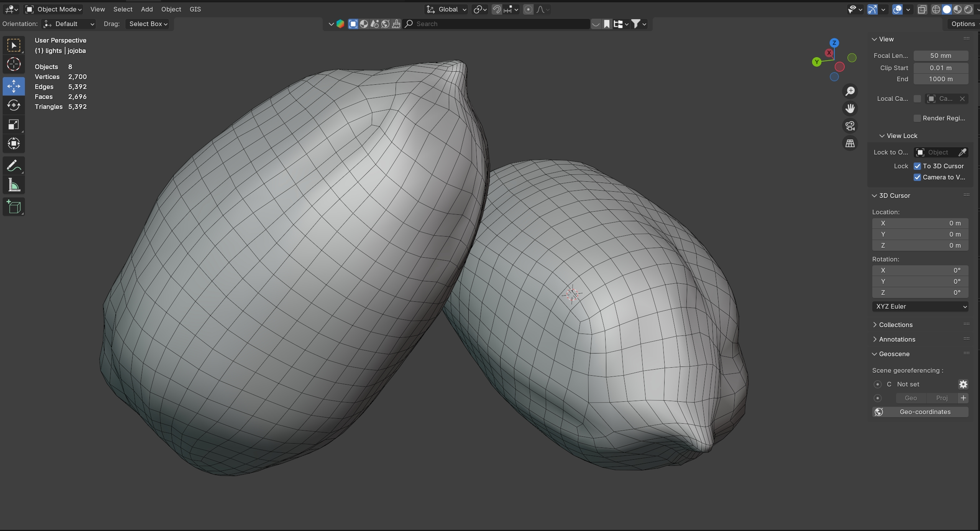
Task: Disable Camera to View lock
Action: (917, 177)
